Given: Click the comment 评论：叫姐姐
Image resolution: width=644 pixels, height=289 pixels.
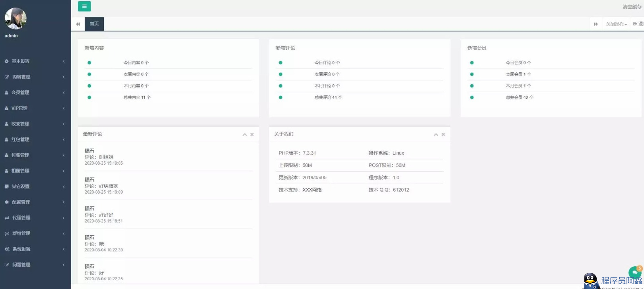Looking at the screenshot, I should 99,157.
